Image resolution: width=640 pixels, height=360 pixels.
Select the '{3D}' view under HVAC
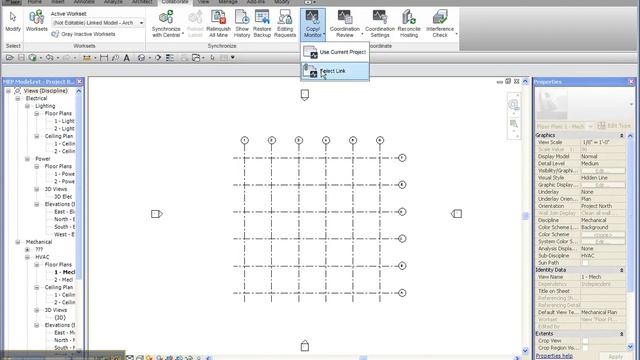point(60,318)
